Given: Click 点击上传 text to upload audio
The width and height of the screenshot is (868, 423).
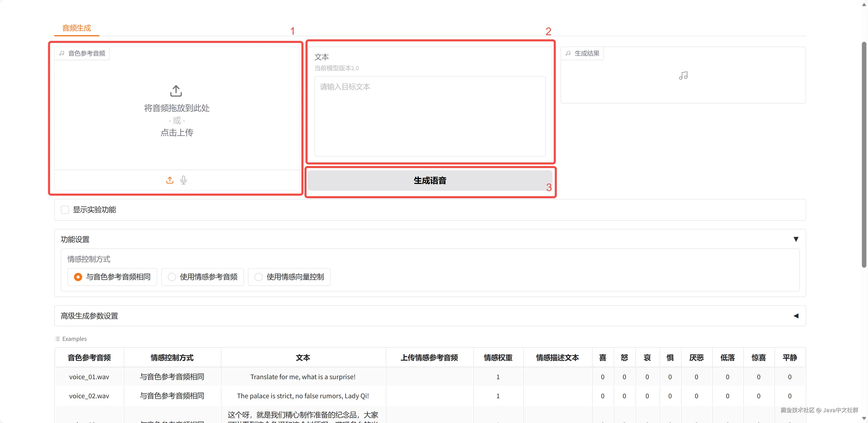Looking at the screenshot, I should click(x=177, y=132).
